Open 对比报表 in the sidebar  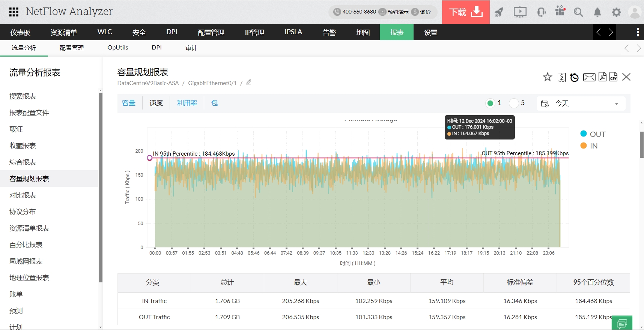[x=23, y=195]
